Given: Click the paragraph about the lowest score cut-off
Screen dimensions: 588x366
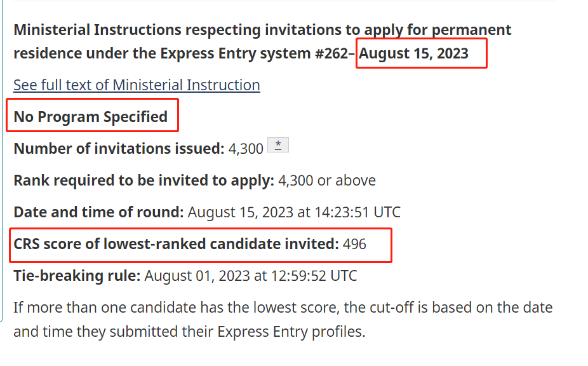Looking at the screenshot, I should (283, 320).
